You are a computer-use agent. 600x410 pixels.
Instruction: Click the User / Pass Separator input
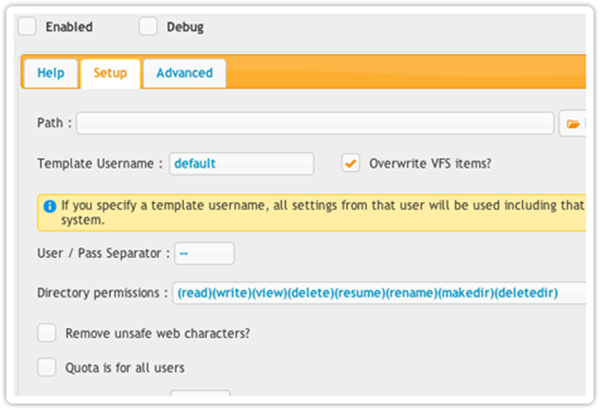point(204,254)
